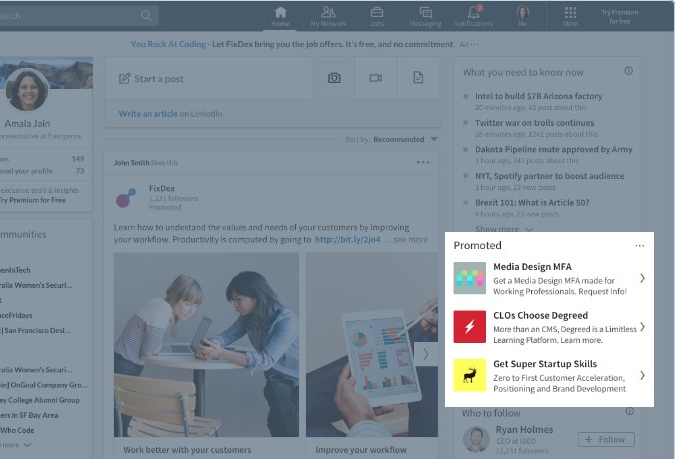This screenshot has height=459, width=675.
Task: Open the Sort by Recommended dropdown
Action: [405, 140]
